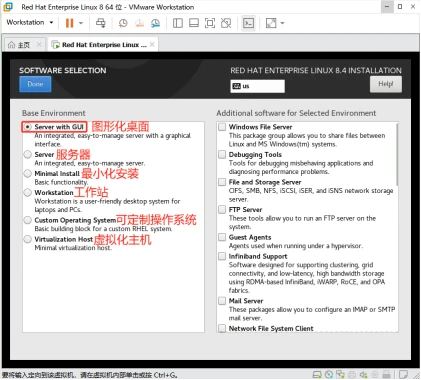Click the SOFTWARE SELECTION heading text
This screenshot has height=380, width=421.
[63, 70]
